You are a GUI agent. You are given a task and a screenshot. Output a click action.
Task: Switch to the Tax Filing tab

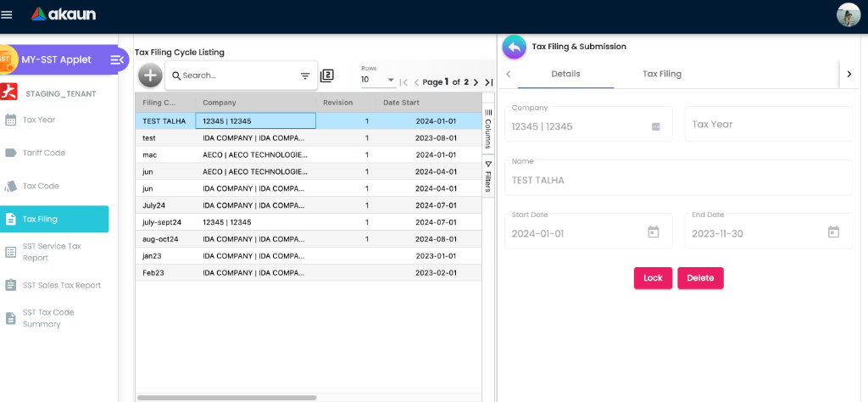click(x=661, y=74)
